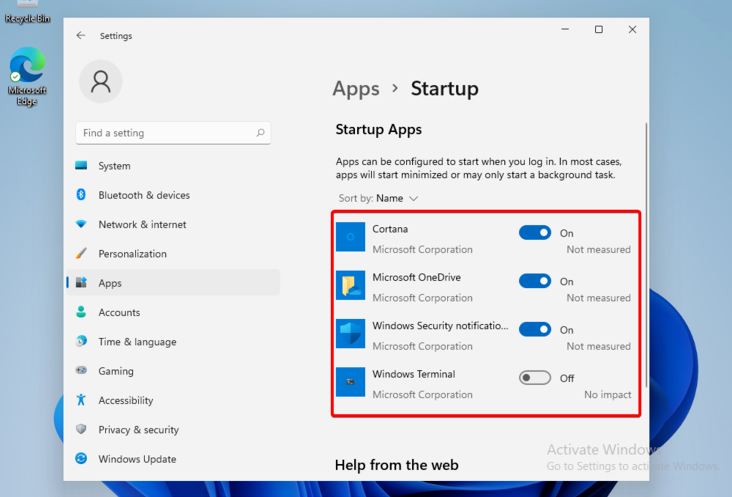Go back to Apps via breadcrumb
Viewport: 732px width, 497px height.
[356, 89]
